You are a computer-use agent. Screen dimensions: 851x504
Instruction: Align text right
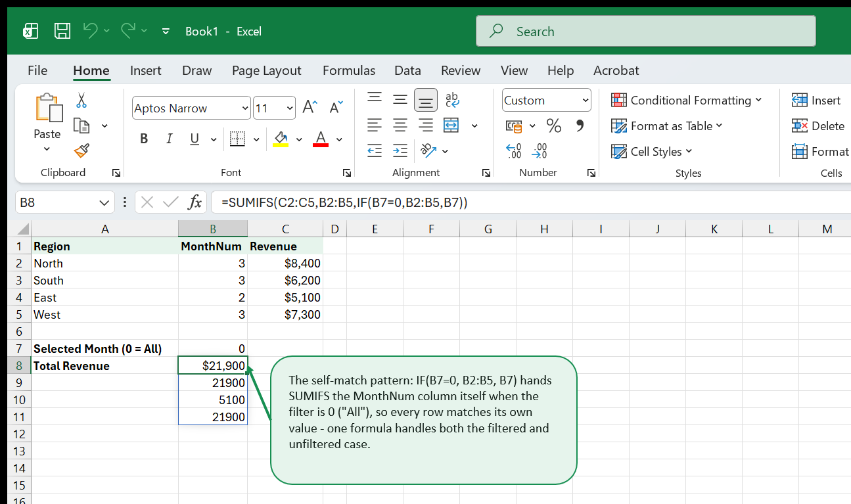point(426,125)
